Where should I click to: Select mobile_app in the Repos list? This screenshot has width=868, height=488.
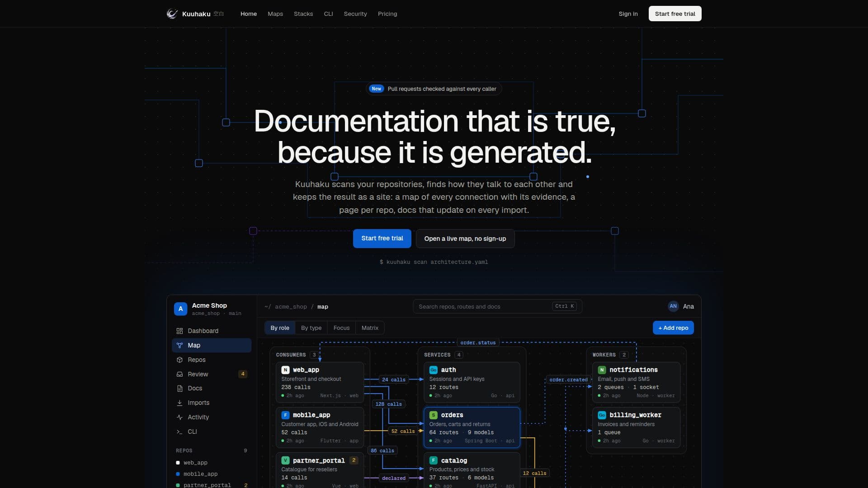200,474
